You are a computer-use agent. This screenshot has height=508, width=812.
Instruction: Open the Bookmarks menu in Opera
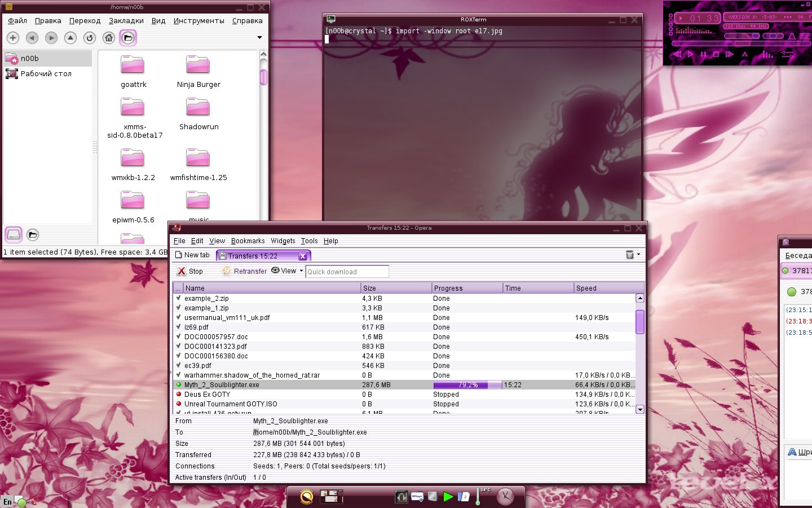pyautogui.click(x=248, y=241)
